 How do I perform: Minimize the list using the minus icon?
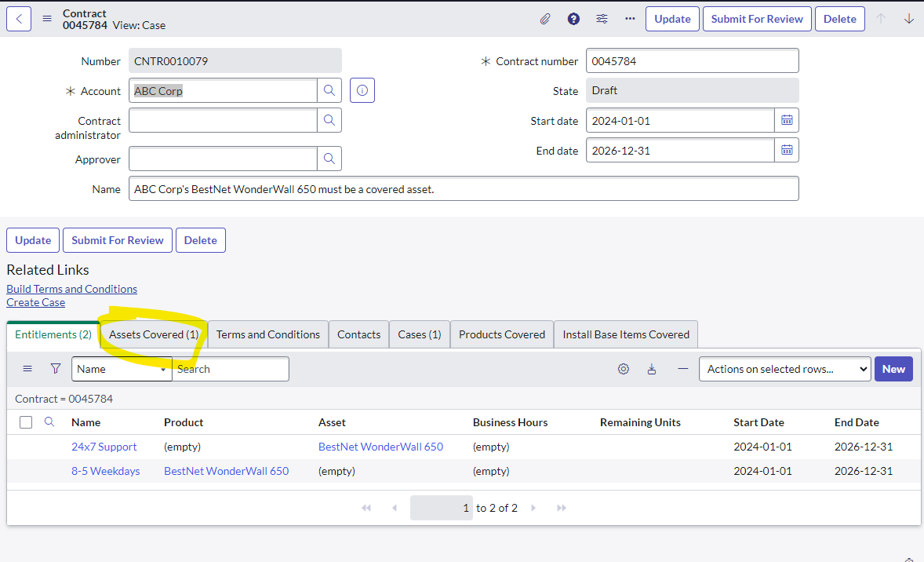(682, 368)
